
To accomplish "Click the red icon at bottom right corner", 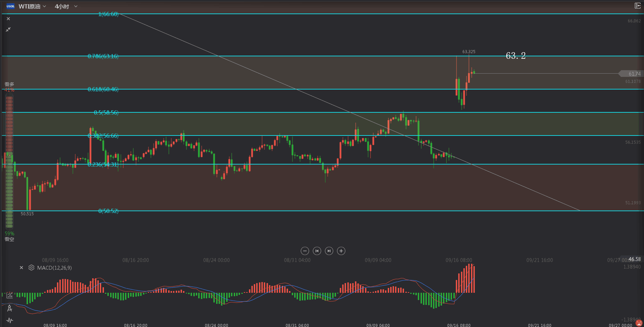I will coord(639,323).
